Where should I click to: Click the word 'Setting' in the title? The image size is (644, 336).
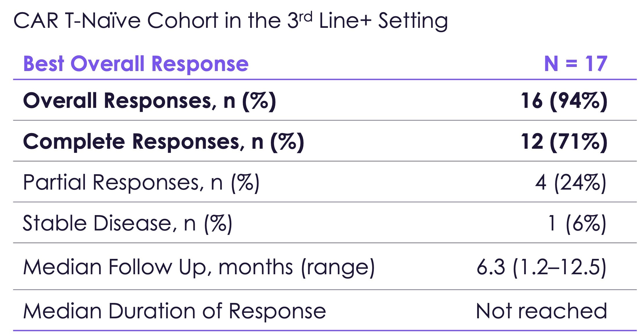[x=413, y=21]
